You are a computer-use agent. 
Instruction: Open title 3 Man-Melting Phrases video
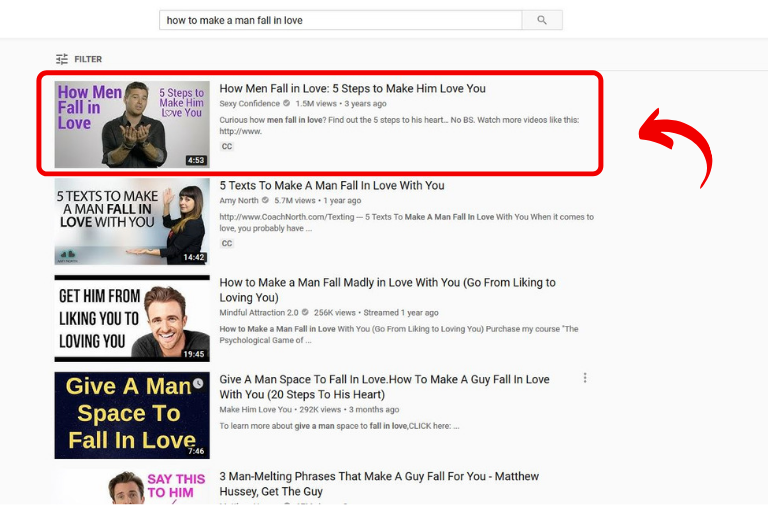(x=379, y=484)
